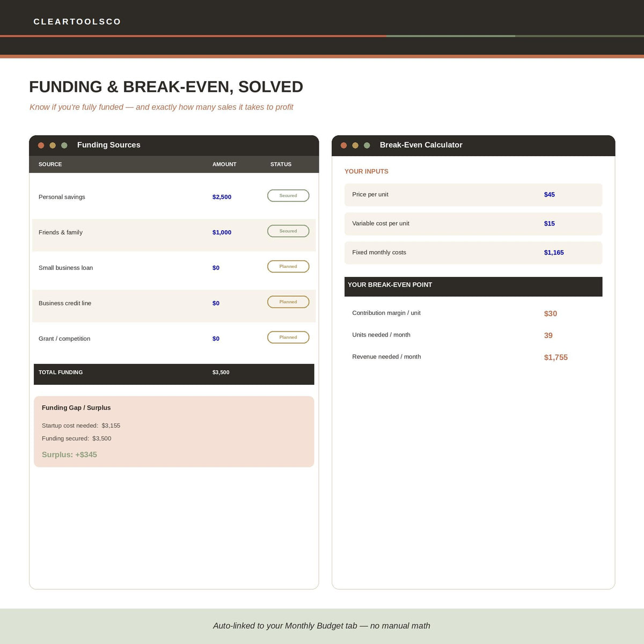
Task: Click the STATUS column header
Action: coord(281,164)
